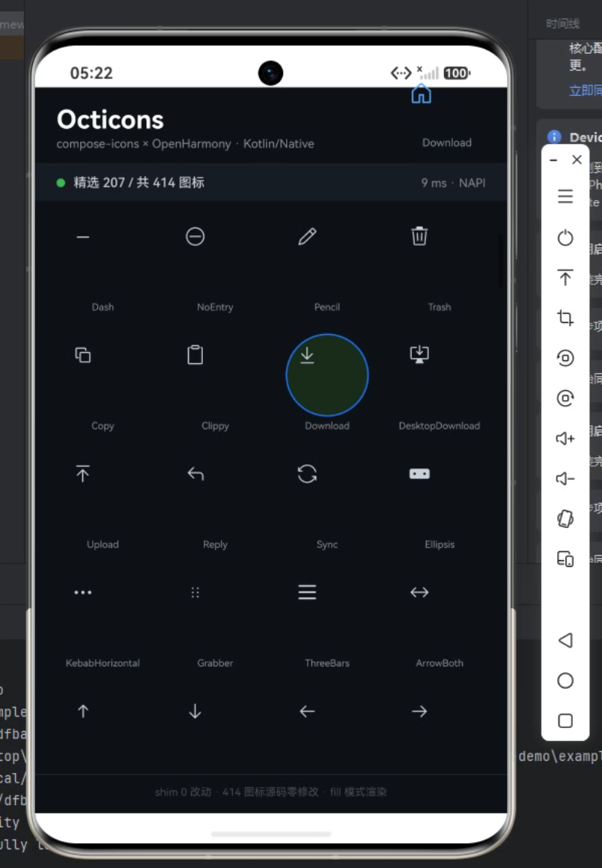602x868 pixels.
Task: Select the Sync circular-arrows icon
Action: click(307, 474)
